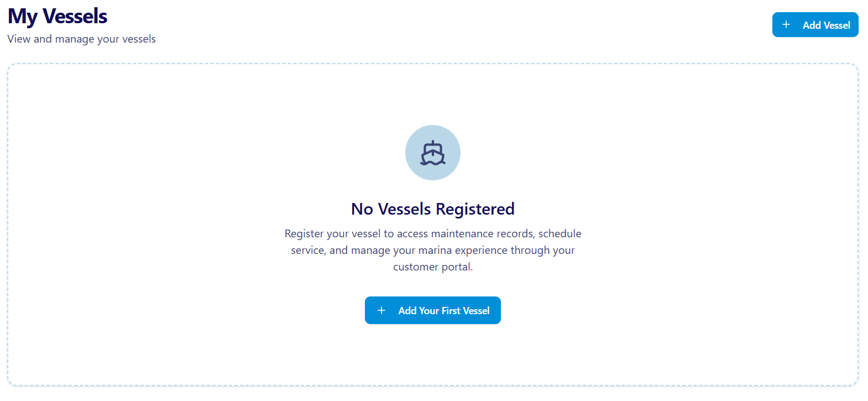This screenshot has width=868, height=401.
Task: Click the word "Vessels" in the page title
Action: [75, 17]
